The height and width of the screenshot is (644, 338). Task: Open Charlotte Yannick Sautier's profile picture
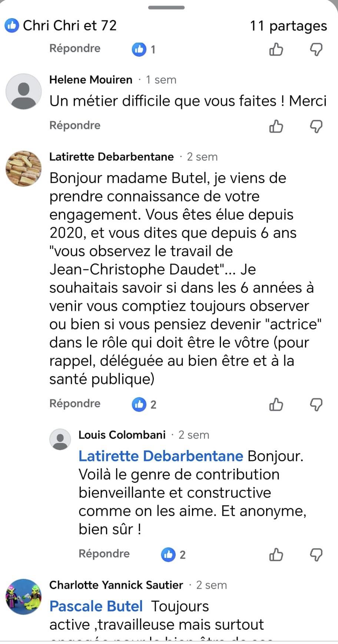pyautogui.click(x=23, y=597)
